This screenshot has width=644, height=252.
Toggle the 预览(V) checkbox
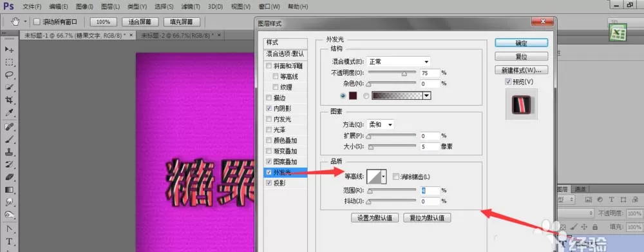(509, 82)
